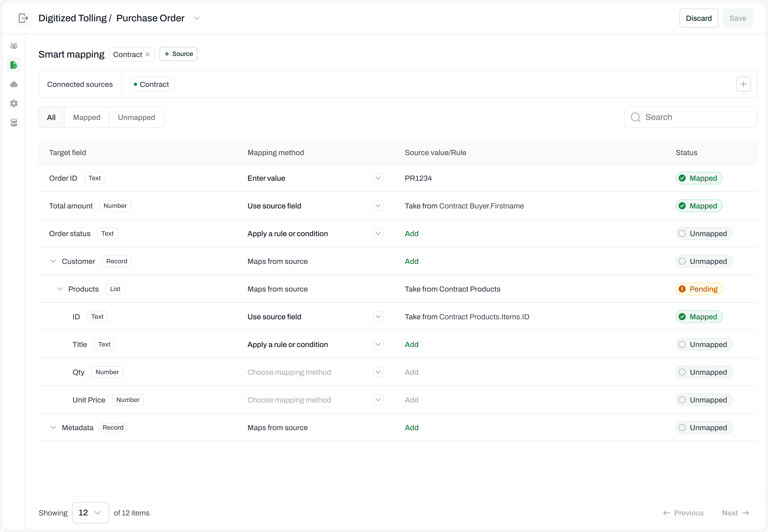Collapse the Metadata record row

(x=53, y=428)
